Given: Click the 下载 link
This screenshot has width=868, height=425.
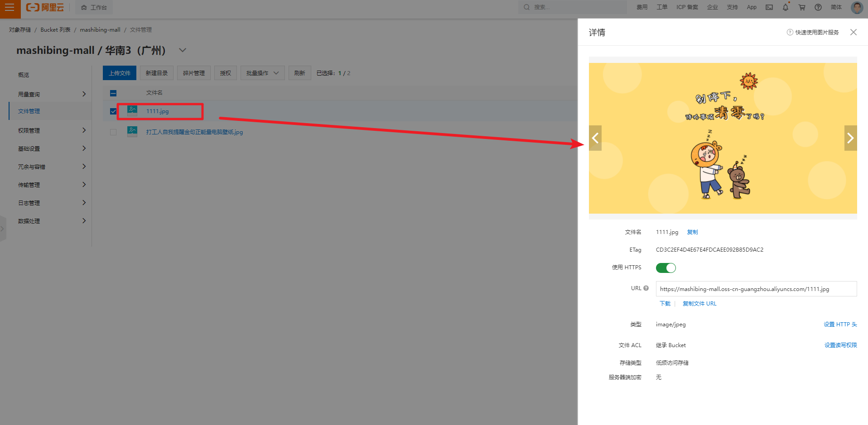Looking at the screenshot, I should pos(665,304).
